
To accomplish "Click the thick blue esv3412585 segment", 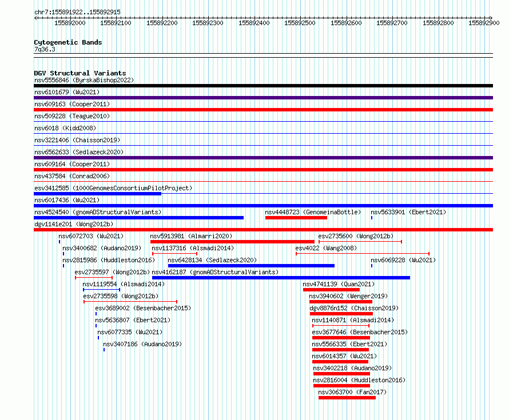I will click(97, 194).
